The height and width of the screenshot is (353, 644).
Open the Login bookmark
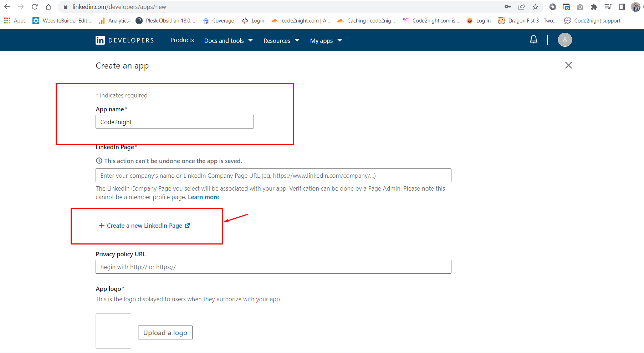point(253,21)
